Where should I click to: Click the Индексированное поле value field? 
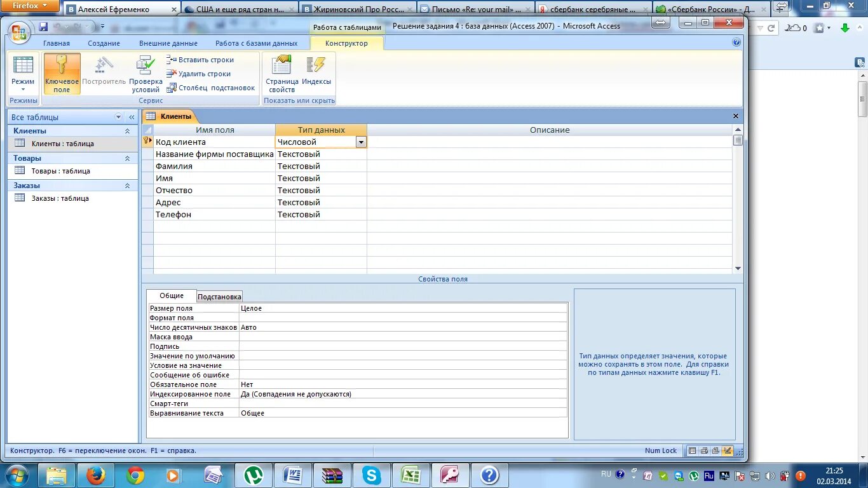coord(403,394)
